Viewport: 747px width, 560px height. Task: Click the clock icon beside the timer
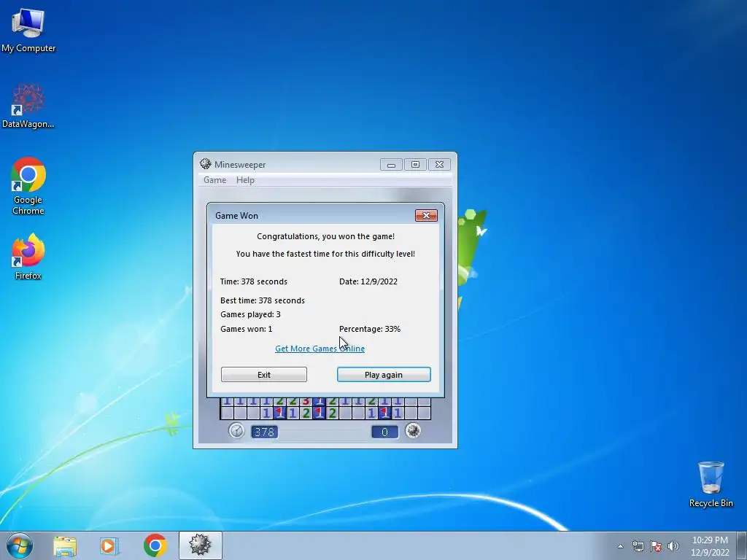click(x=237, y=431)
